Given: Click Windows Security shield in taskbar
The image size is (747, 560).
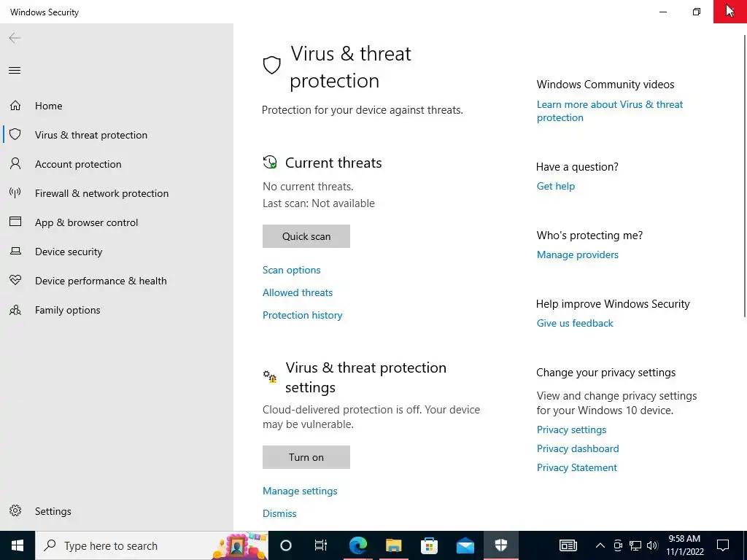Looking at the screenshot, I should [500, 545].
